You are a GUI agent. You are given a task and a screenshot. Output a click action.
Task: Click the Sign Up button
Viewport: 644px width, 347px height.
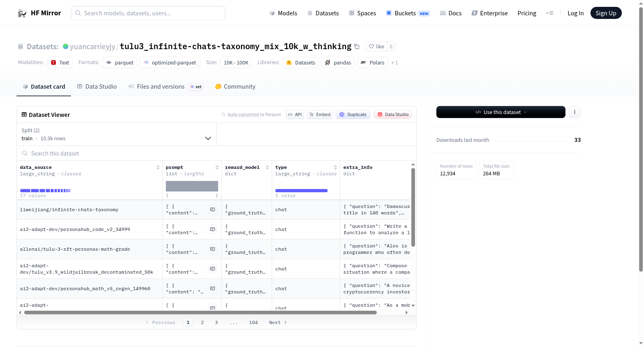[606, 13]
